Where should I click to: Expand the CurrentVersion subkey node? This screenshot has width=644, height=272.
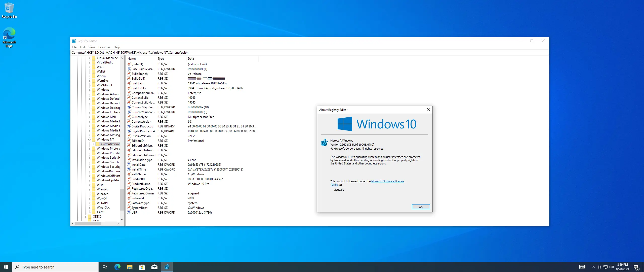pos(93,144)
